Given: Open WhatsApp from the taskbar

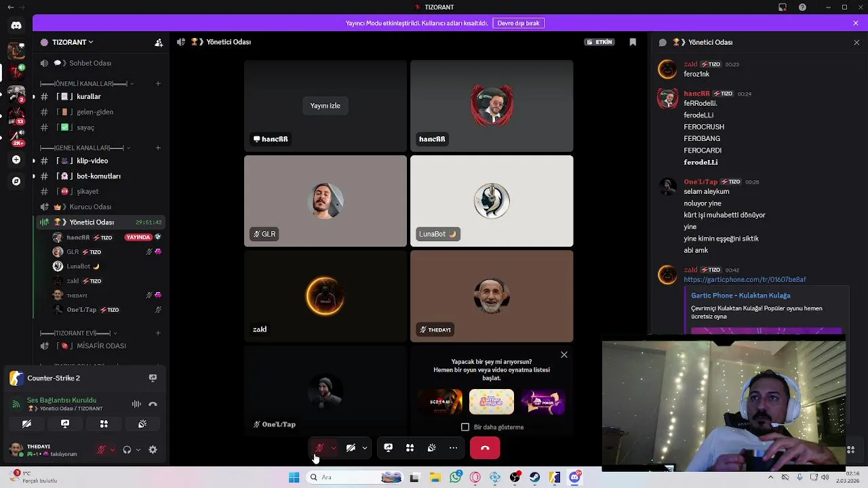Looking at the screenshot, I should [456, 477].
